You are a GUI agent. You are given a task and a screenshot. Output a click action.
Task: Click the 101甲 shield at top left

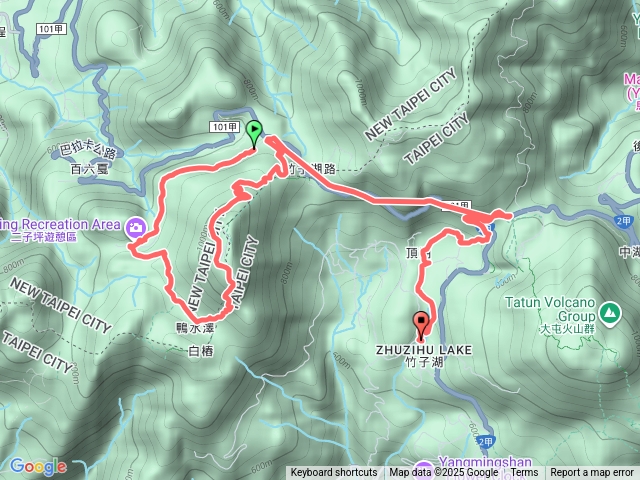pyautogui.click(x=51, y=29)
